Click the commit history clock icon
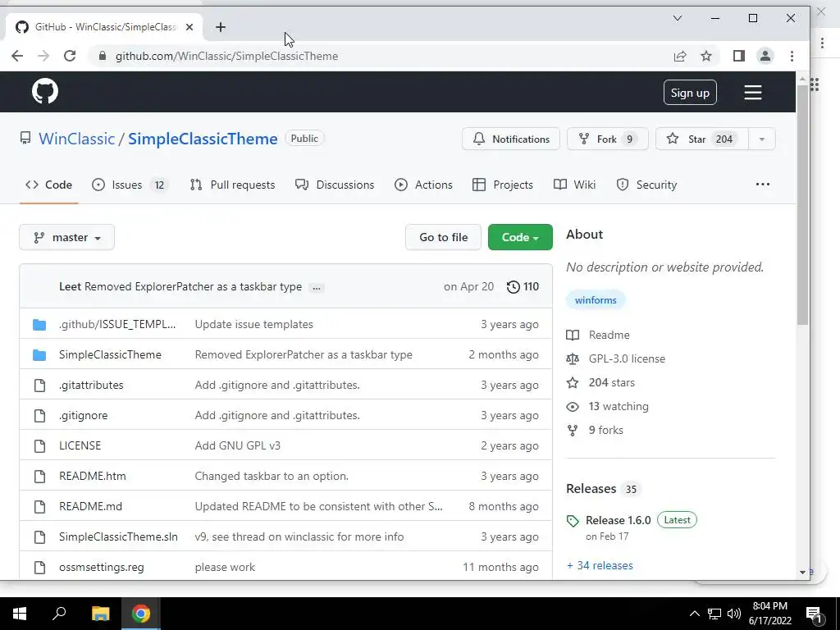This screenshot has width=840, height=630. pos(513,286)
